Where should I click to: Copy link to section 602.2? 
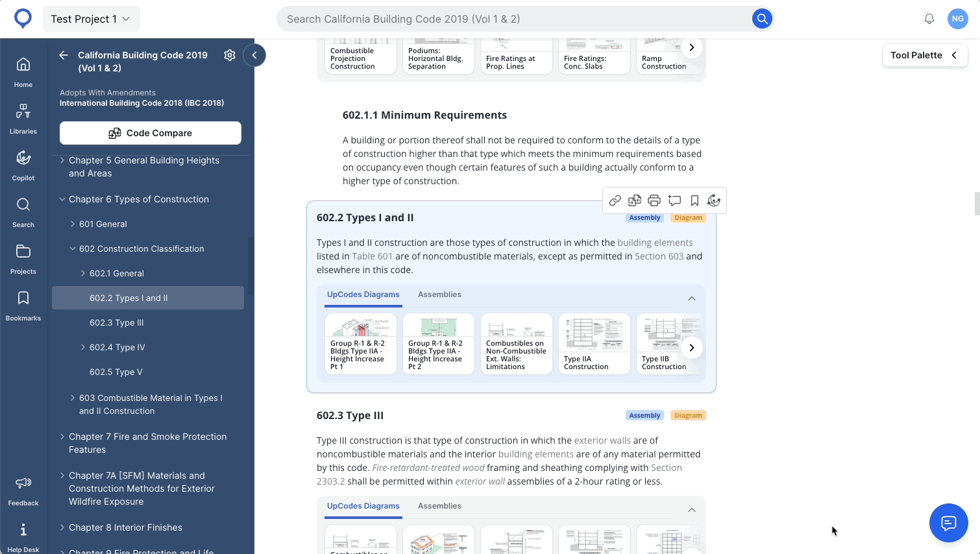615,200
